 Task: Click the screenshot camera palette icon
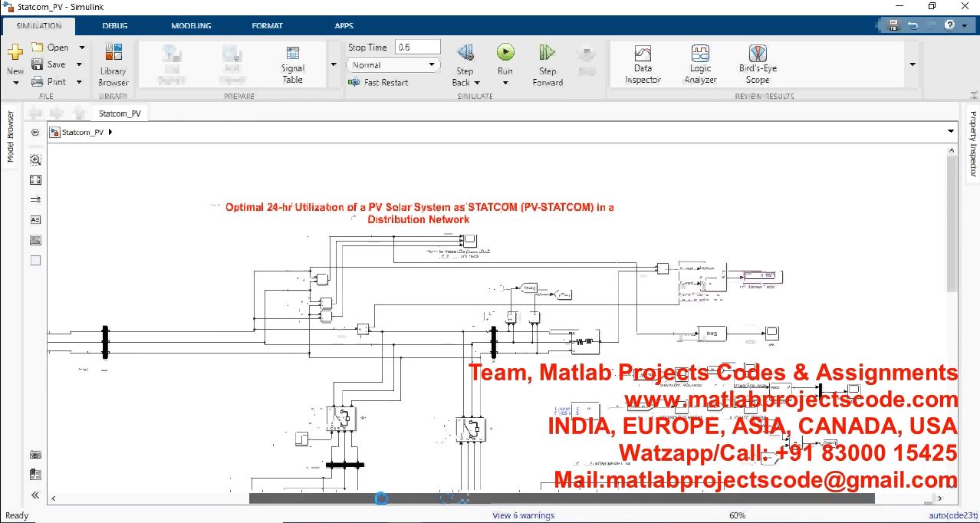(x=35, y=455)
